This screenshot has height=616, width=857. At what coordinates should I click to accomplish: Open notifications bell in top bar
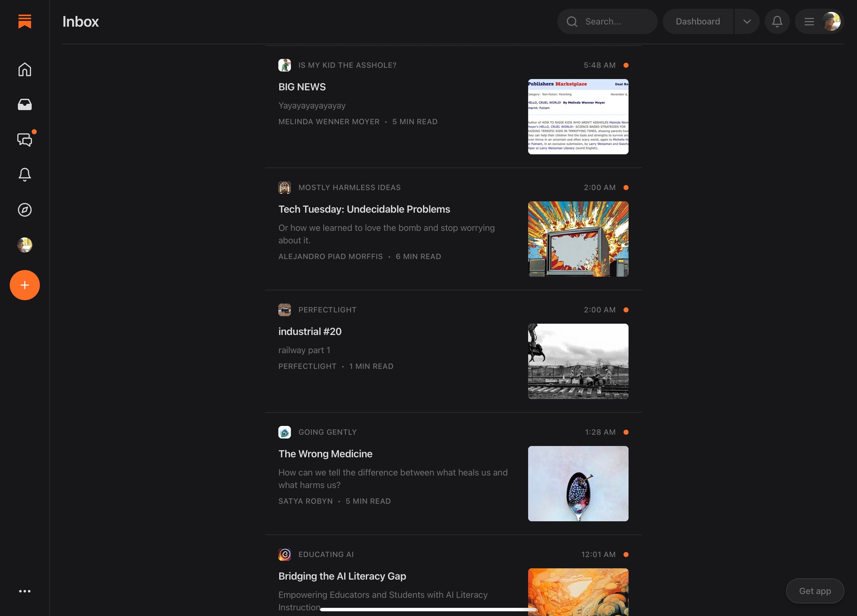777,22
